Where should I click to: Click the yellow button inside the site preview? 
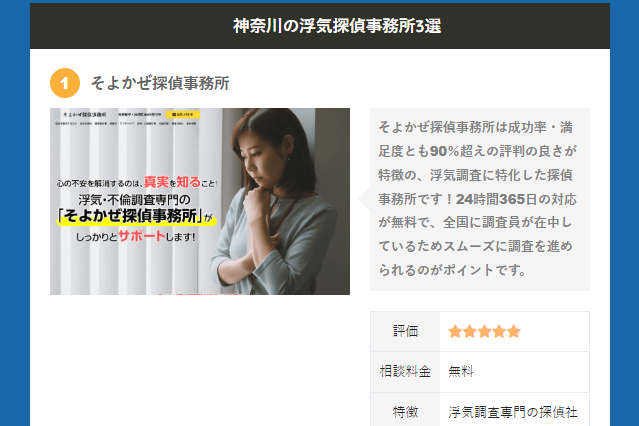coord(183,115)
